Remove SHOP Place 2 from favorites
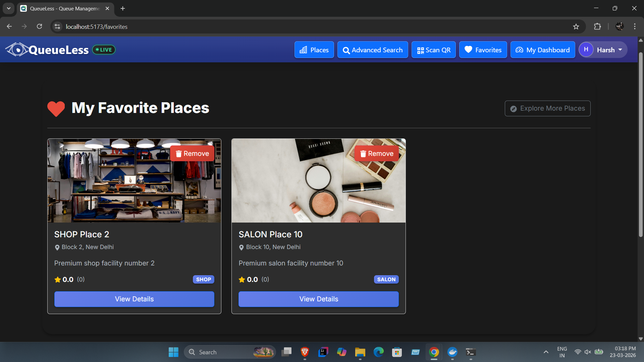Image resolution: width=644 pixels, height=362 pixels. pos(192,154)
